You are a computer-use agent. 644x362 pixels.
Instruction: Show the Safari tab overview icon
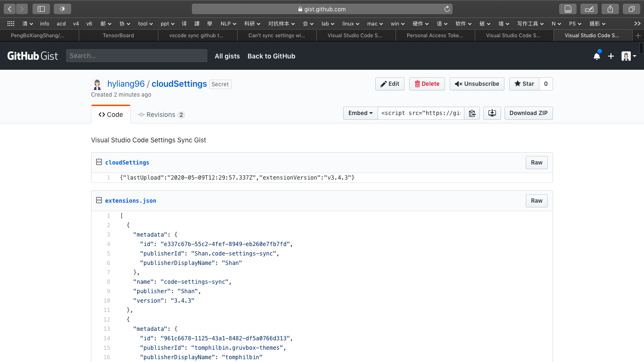pos(631,8)
